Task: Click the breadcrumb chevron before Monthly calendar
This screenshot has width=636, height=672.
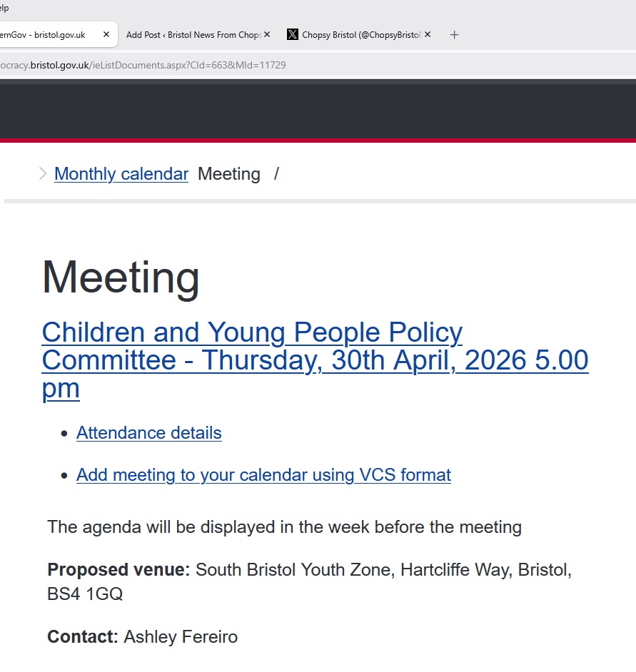Action: (43, 173)
